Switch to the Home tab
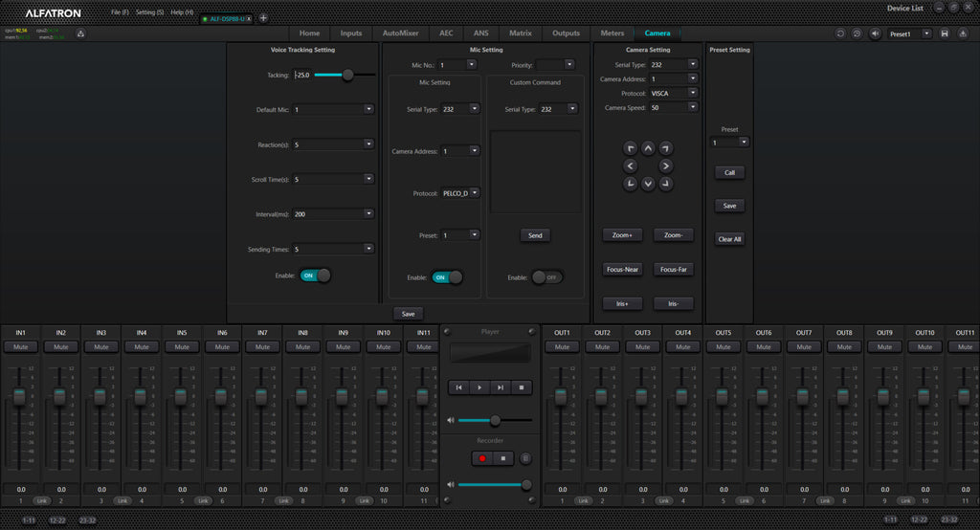 (x=309, y=33)
